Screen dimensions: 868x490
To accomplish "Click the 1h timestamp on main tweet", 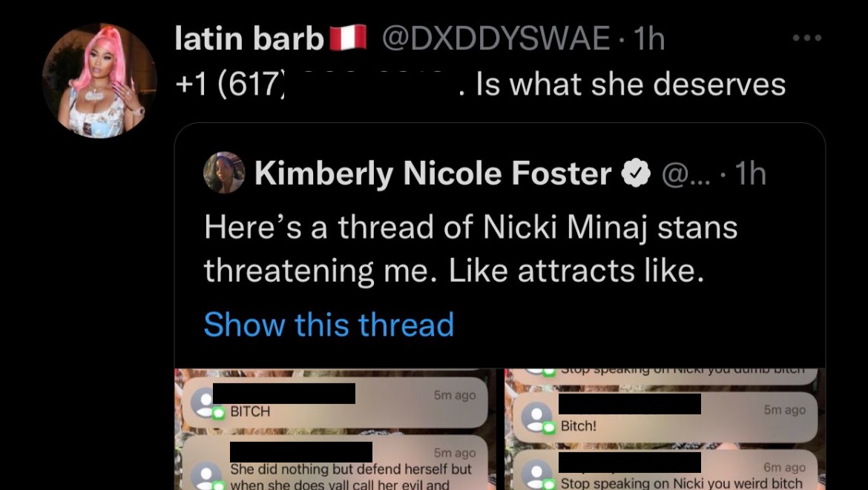I will click(649, 39).
